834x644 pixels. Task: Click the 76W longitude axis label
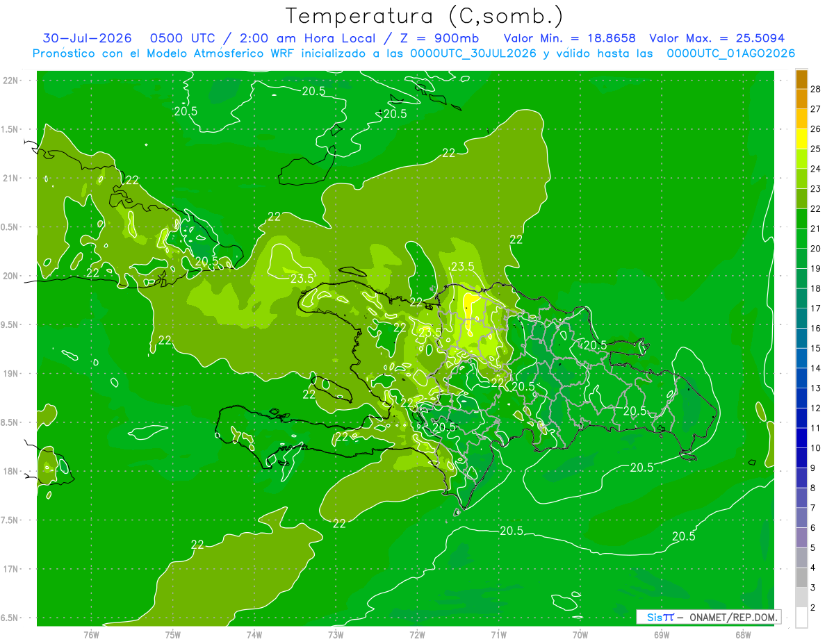[x=92, y=634]
